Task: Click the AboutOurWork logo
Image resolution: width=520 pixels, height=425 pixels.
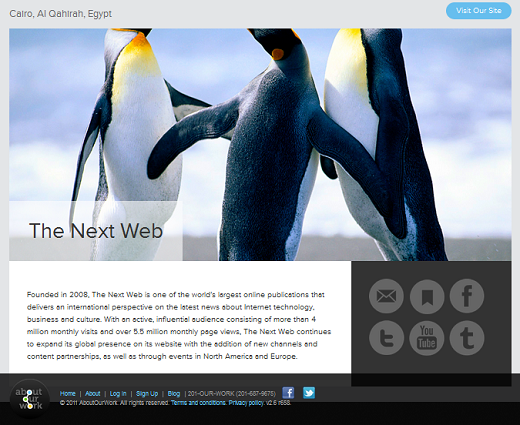Action: pos(29,399)
